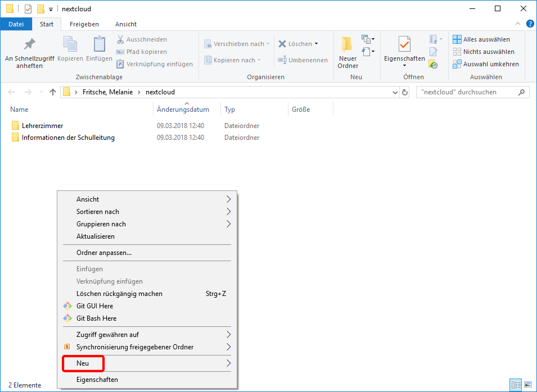Sort by Änderungsdatum column header
The width and height of the screenshot is (537, 392).
coord(187,110)
